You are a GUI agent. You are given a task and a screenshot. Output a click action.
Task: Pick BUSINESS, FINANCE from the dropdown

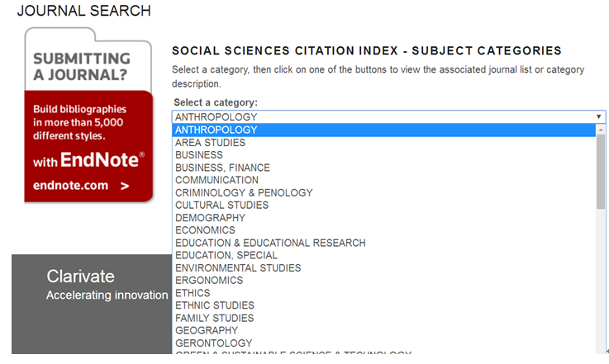222,168
